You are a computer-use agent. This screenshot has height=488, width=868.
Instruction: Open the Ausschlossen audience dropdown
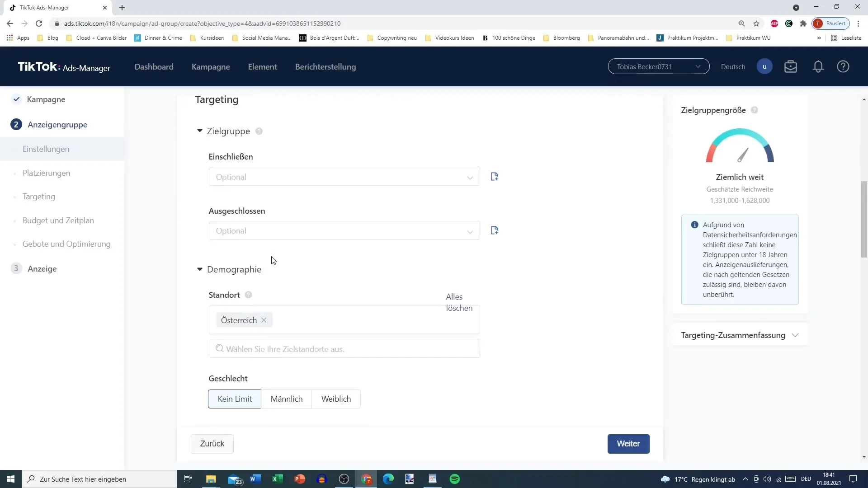[346, 231]
